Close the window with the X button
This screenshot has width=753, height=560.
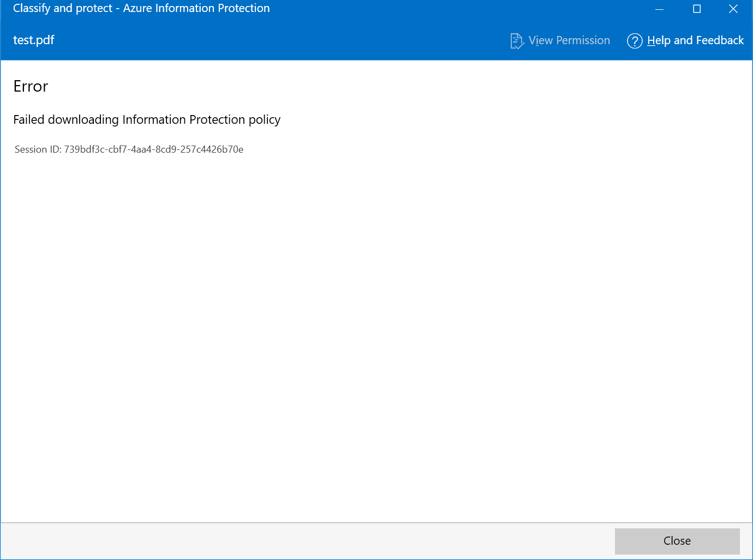click(x=733, y=9)
